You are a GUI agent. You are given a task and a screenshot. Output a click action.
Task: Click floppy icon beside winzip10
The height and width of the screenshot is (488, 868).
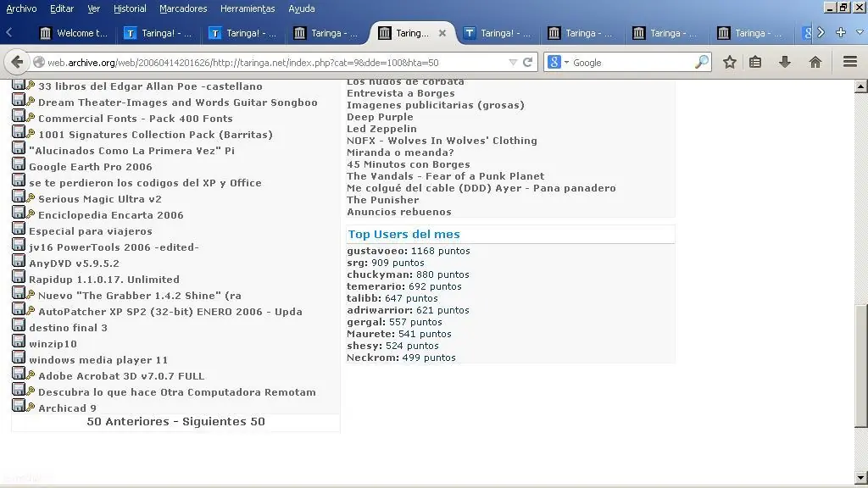point(19,341)
